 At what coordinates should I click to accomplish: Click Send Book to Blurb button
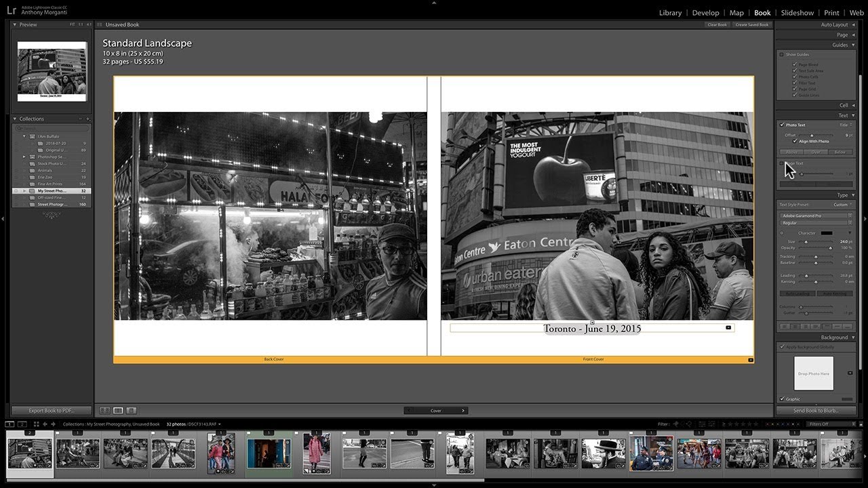816,410
